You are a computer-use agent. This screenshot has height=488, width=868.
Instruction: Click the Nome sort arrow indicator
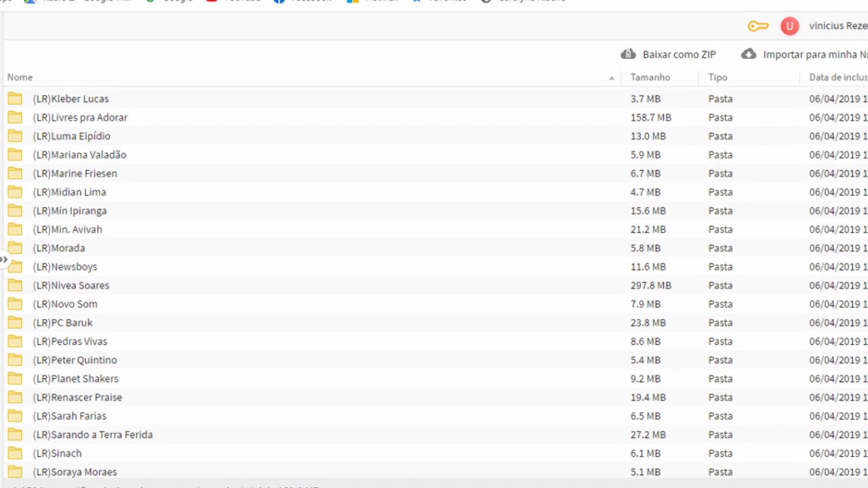click(612, 78)
